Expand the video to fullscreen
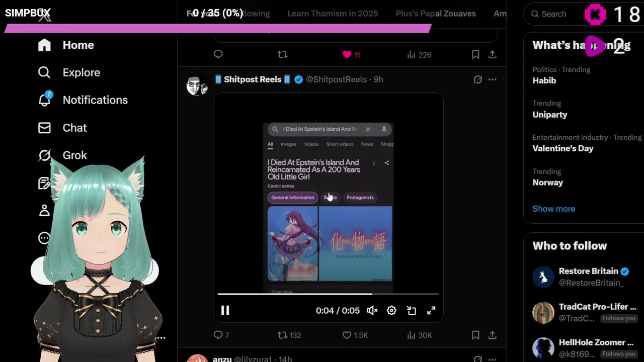The height and width of the screenshot is (362, 644). [431, 311]
